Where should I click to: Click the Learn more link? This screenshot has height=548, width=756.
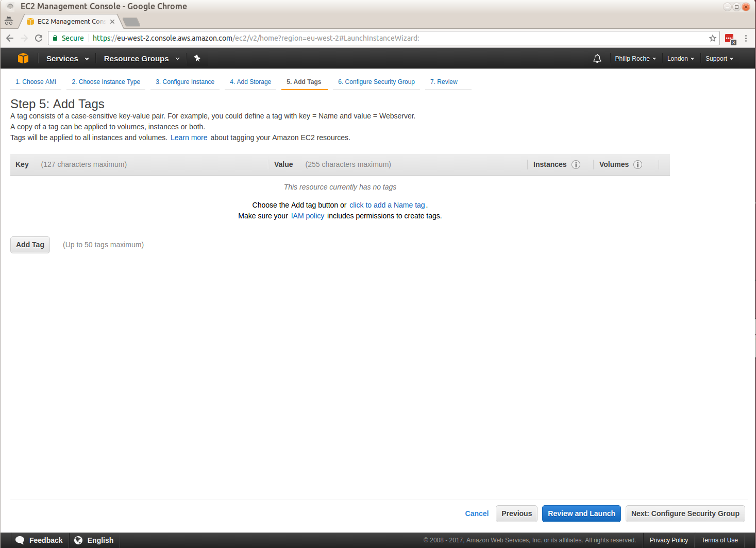[189, 138]
